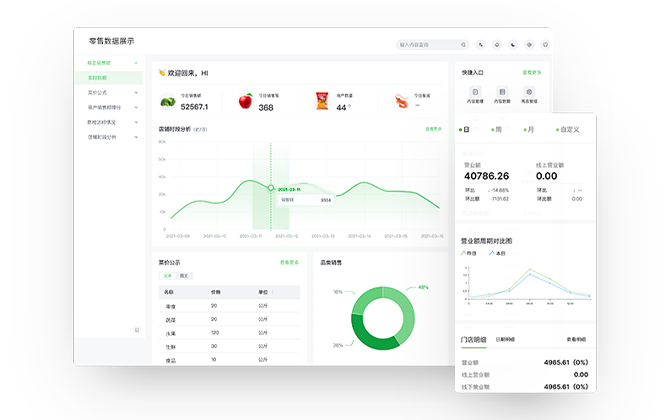This screenshot has width=670, height=420.
Task: Open the rightmost quick entry gear icon
Action: point(529,93)
